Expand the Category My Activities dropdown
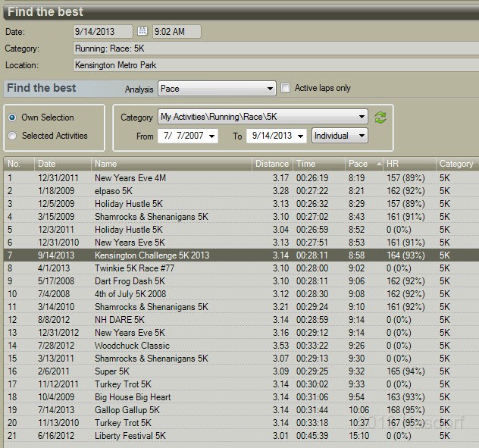The height and width of the screenshot is (448, 479). click(262, 117)
